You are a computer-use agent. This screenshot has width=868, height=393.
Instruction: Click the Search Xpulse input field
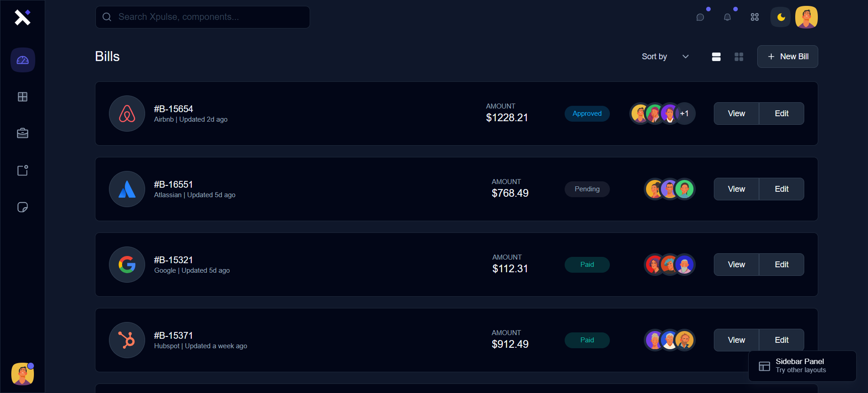coord(203,17)
